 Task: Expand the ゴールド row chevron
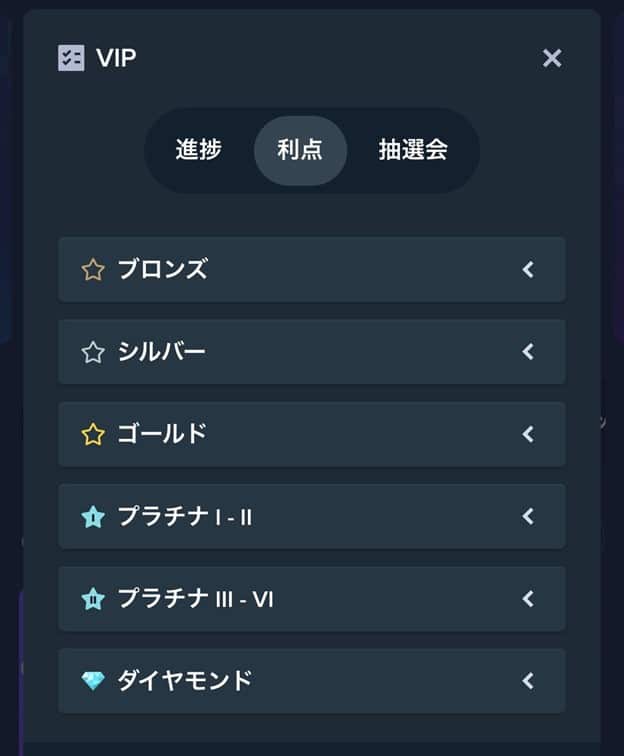pos(528,434)
